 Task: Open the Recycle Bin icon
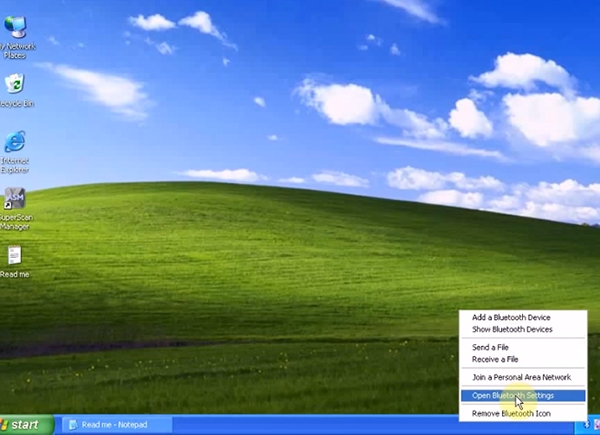click(15, 90)
